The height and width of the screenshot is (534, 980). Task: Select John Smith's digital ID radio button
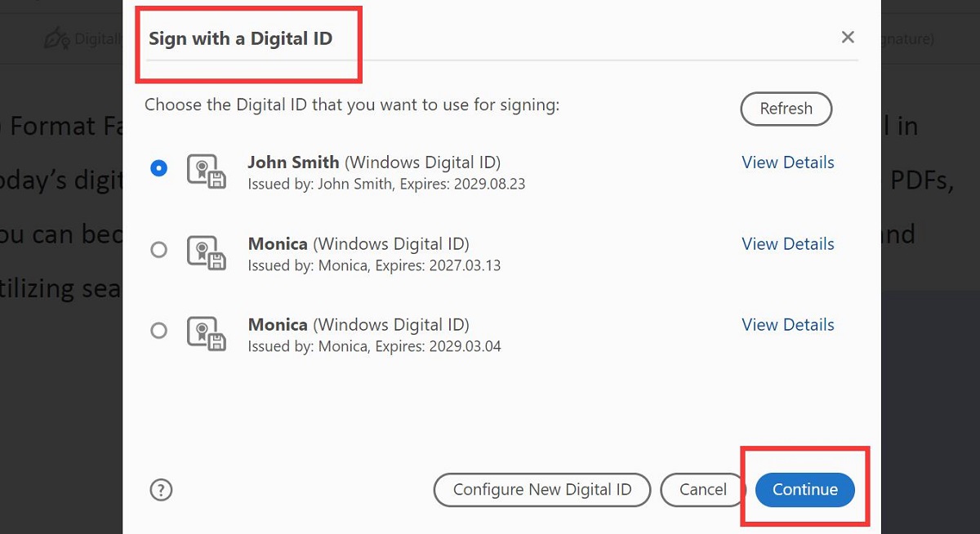pos(159,168)
